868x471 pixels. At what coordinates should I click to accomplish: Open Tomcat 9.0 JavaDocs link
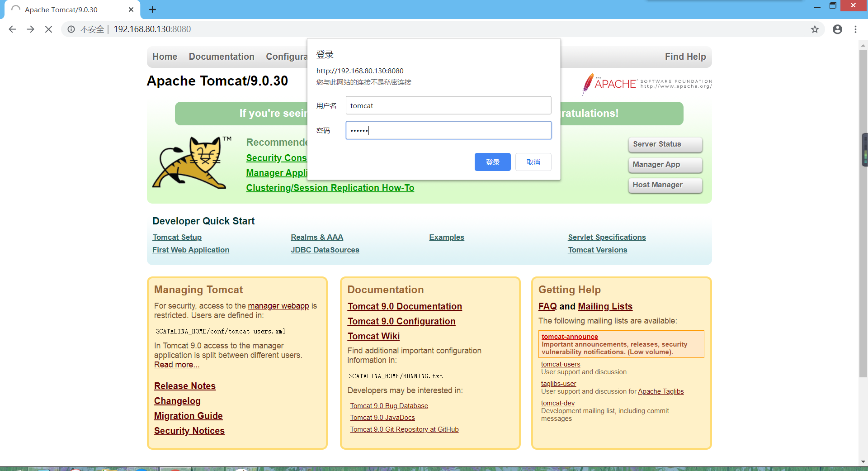click(382, 418)
